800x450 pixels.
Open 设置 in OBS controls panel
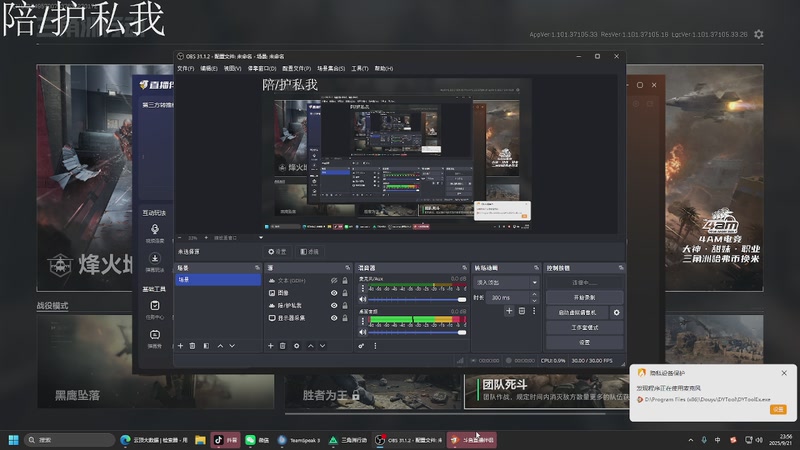584,342
